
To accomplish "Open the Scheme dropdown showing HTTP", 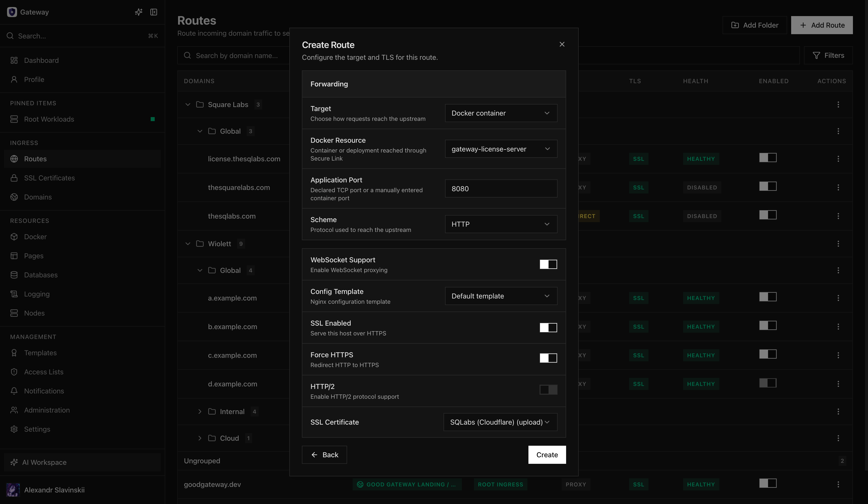I will click(501, 224).
